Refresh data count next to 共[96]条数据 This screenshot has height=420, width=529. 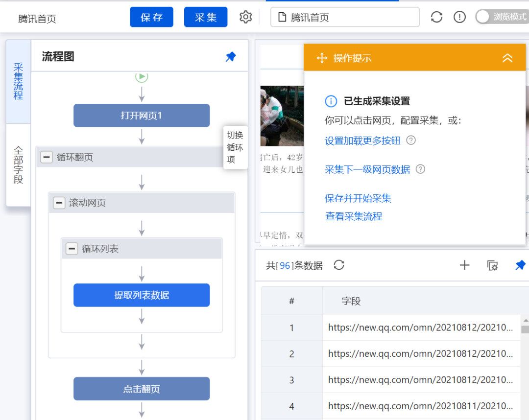[x=339, y=265]
